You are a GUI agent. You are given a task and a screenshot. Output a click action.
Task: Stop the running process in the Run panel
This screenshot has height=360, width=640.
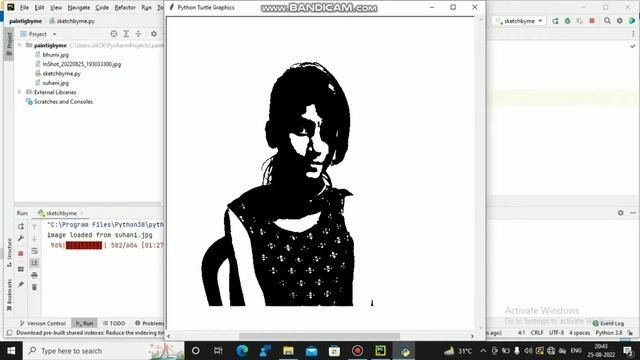21,253
